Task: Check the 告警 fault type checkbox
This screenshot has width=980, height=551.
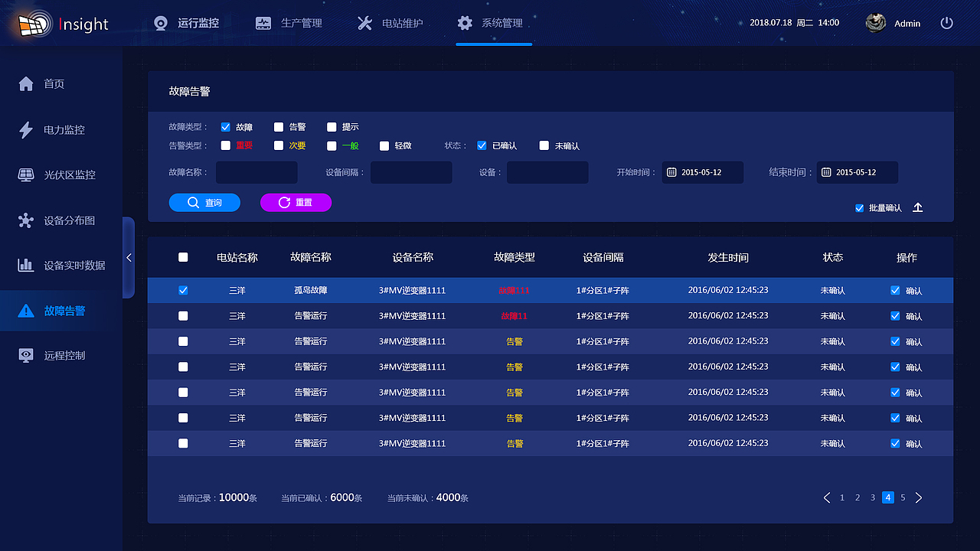Action: (279, 127)
